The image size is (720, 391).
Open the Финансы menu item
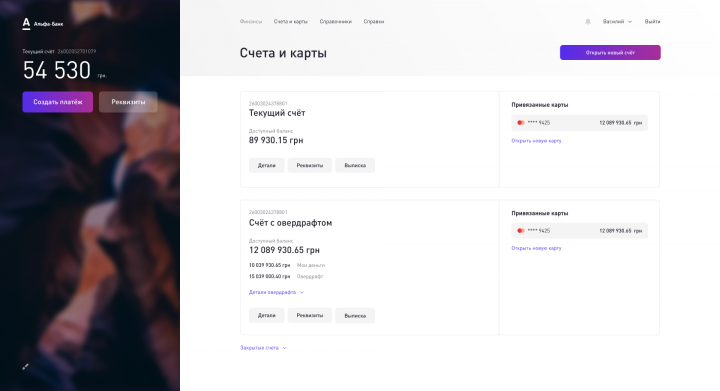(x=251, y=22)
